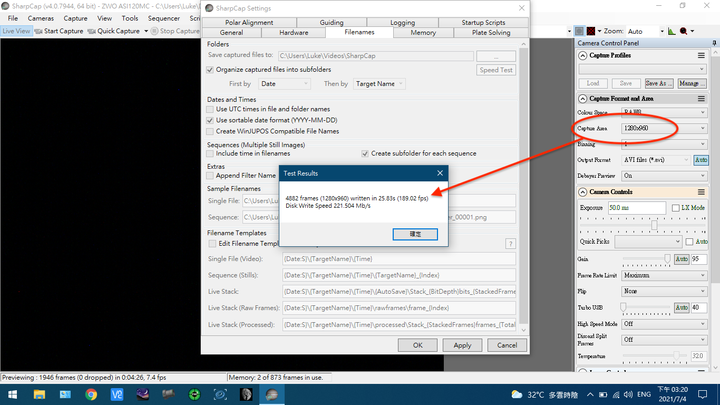The image size is (720, 405).
Task: Collapse the Camera Controls section
Action: point(582,191)
